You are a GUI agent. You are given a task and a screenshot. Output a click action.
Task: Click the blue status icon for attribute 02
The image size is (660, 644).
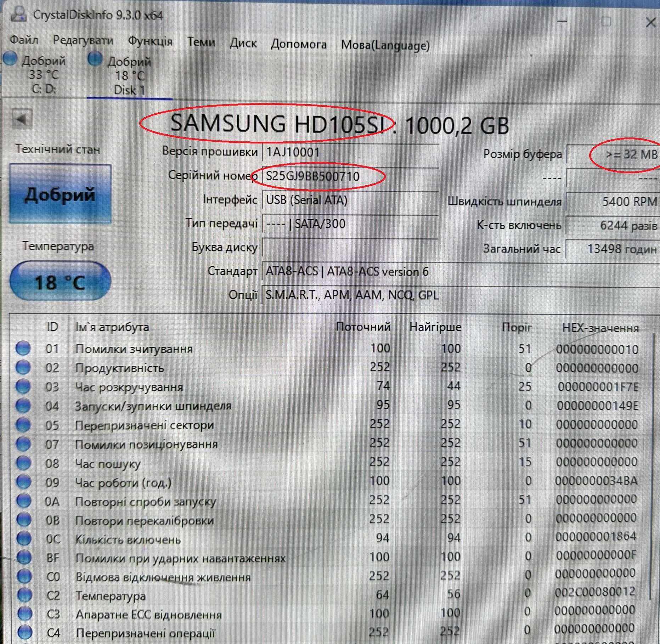pyautogui.click(x=23, y=367)
